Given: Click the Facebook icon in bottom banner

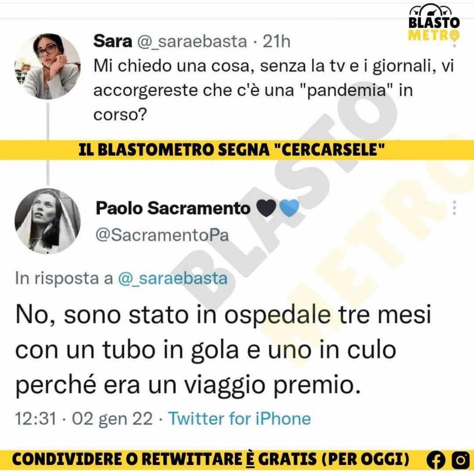Looking at the screenshot, I should [436, 460].
